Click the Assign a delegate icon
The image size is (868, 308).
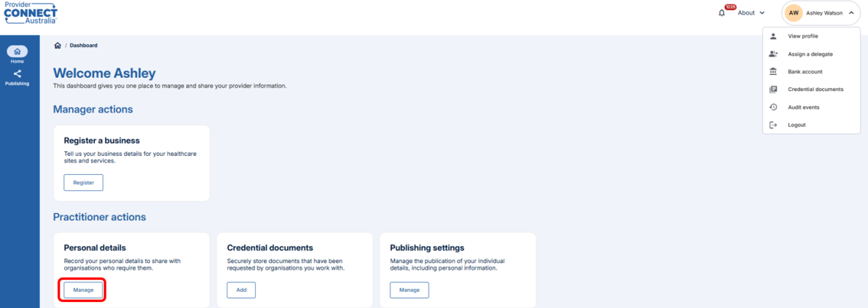tap(773, 54)
